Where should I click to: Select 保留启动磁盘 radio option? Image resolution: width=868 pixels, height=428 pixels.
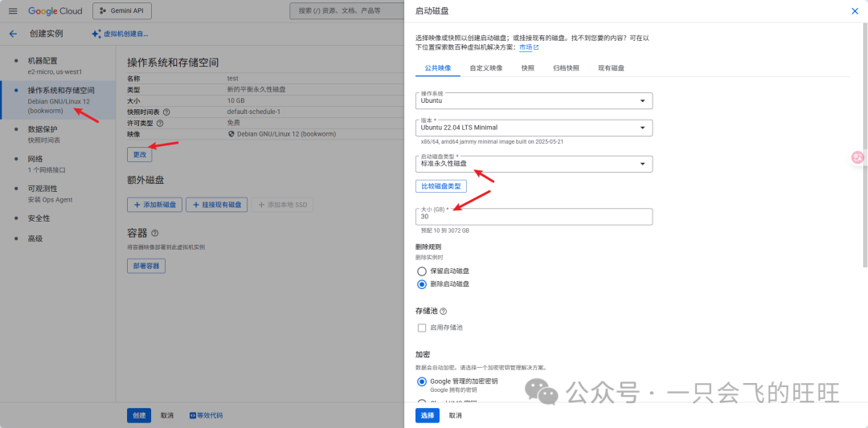click(x=422, y=271)
